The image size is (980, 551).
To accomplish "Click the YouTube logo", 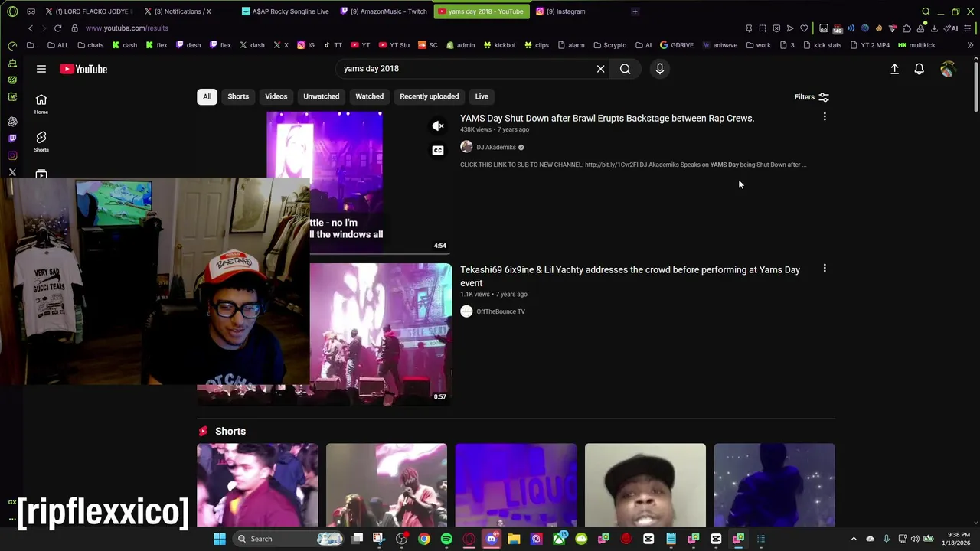I will point(83,69).
